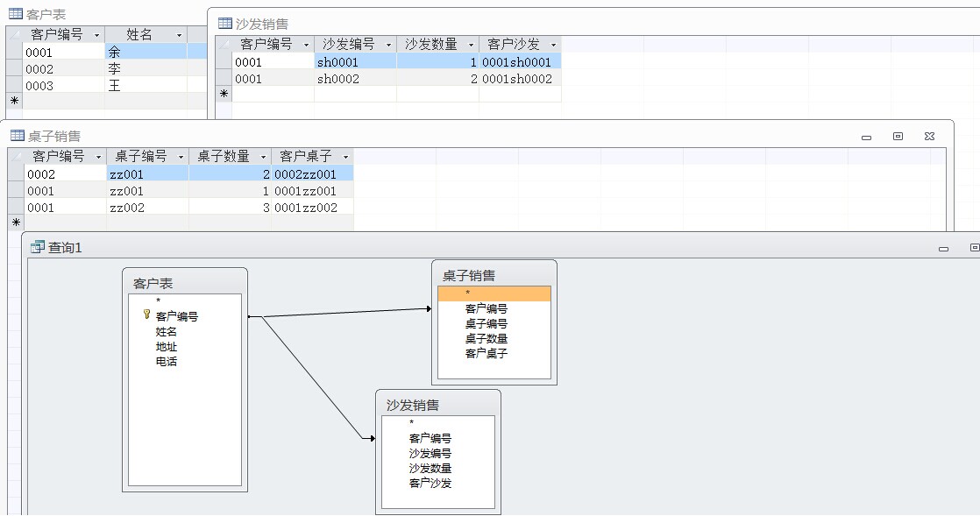Viewport: 980px width, 516px height.
Task: Click the primary key icon next to 客户编号 field
Action: click(x=147, y=315)
